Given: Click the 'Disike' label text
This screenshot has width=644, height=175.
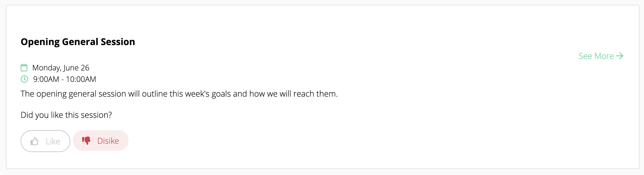Looking at the screenshot, I should tap(108, 141).
